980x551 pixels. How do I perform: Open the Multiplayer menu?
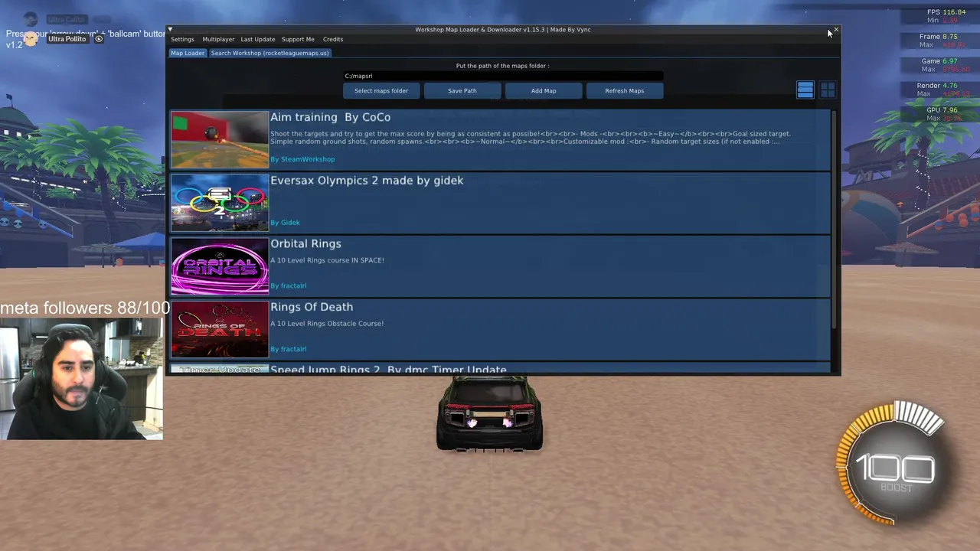point(218,39)
